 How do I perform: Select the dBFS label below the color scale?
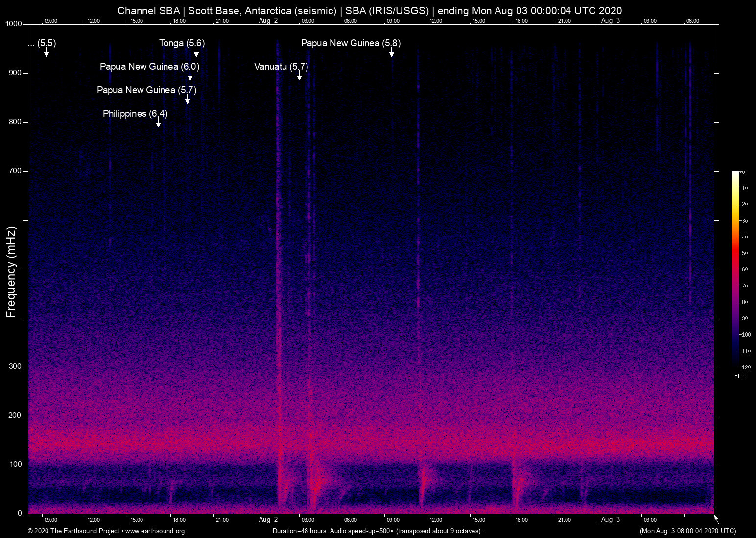point(741,376)
